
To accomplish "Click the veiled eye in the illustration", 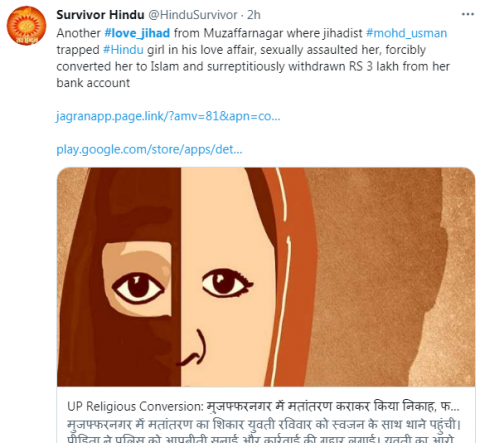I will pos(138,288).
